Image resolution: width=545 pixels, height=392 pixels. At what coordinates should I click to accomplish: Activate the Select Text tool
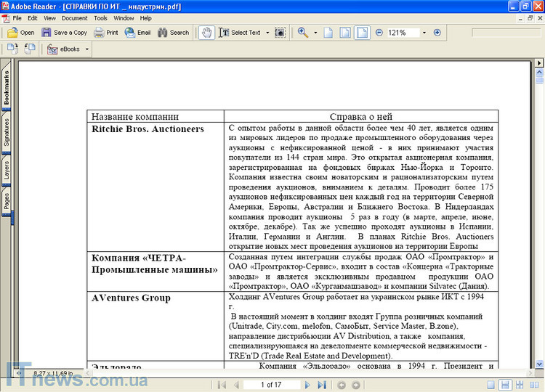tap(240, 33)
